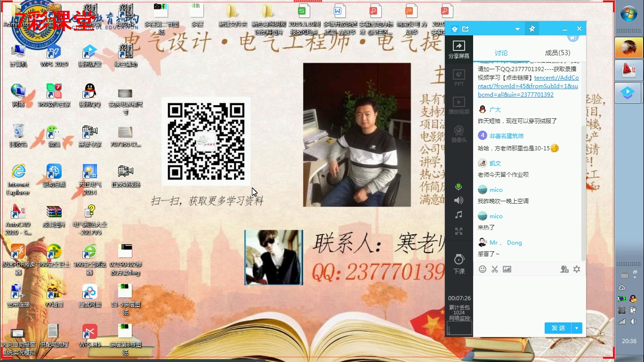Click the member management icon beside gear

(564, 269)
